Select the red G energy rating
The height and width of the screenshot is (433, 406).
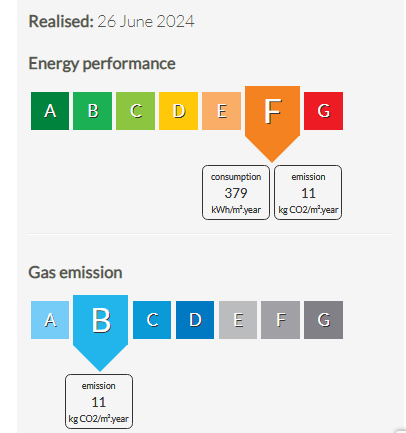tap(323, 111)
